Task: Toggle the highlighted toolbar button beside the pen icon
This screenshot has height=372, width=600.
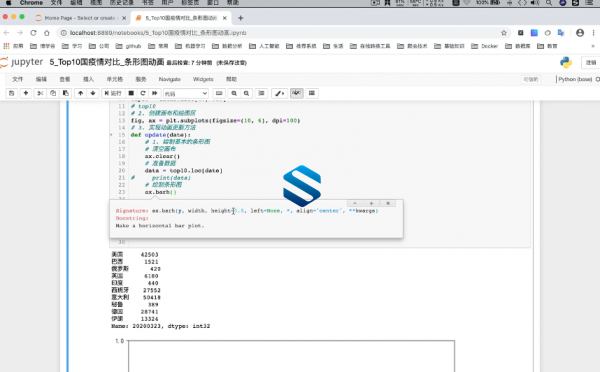Action: (297, 93)
